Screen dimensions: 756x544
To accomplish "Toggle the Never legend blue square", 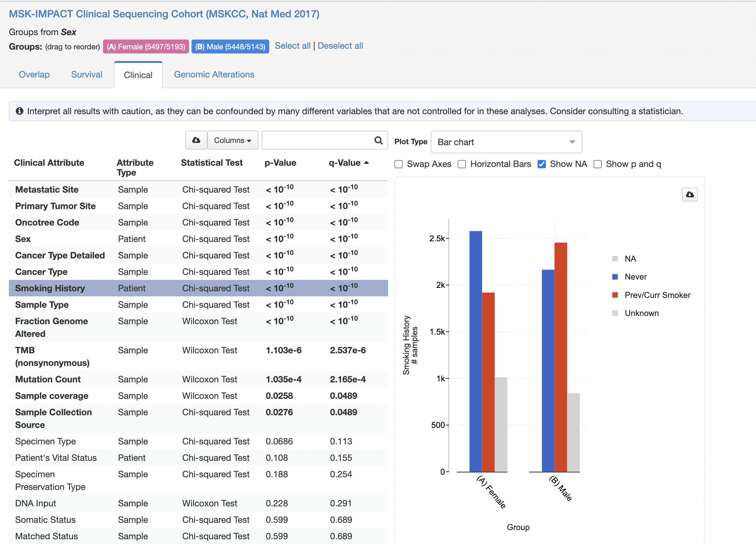I will tap(615, 277).
